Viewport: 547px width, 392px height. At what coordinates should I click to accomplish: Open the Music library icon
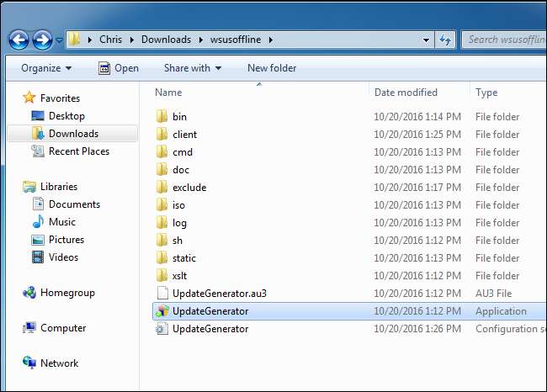coord(38,222)
